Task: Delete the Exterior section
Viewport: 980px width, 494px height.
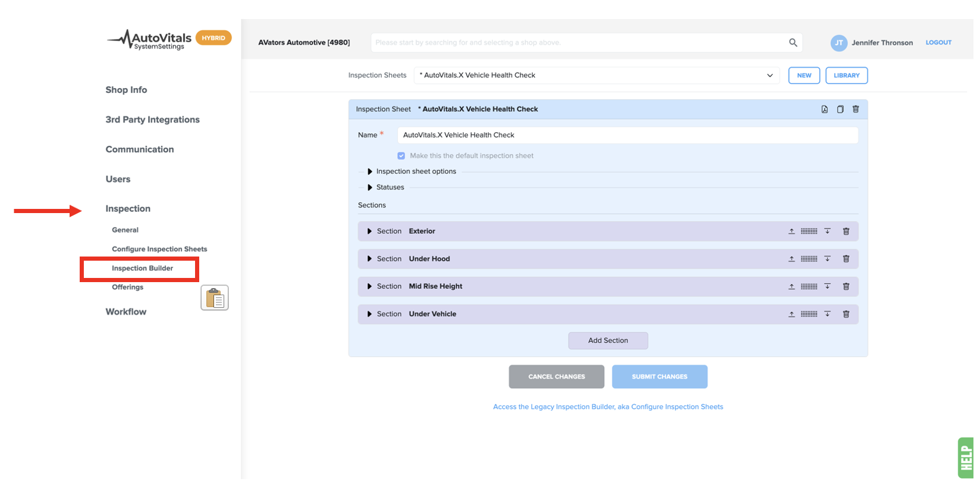Action: (846, 231)
